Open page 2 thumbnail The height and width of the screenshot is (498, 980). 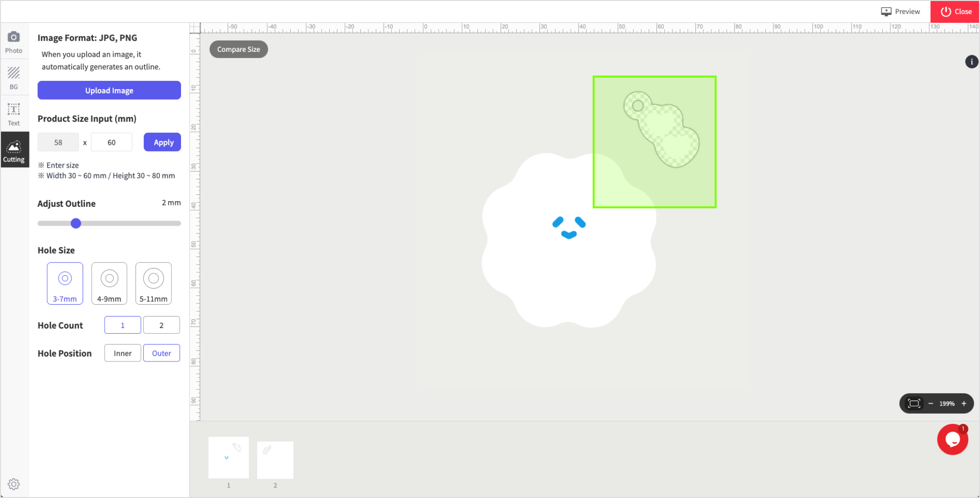(x=275, y=460)
